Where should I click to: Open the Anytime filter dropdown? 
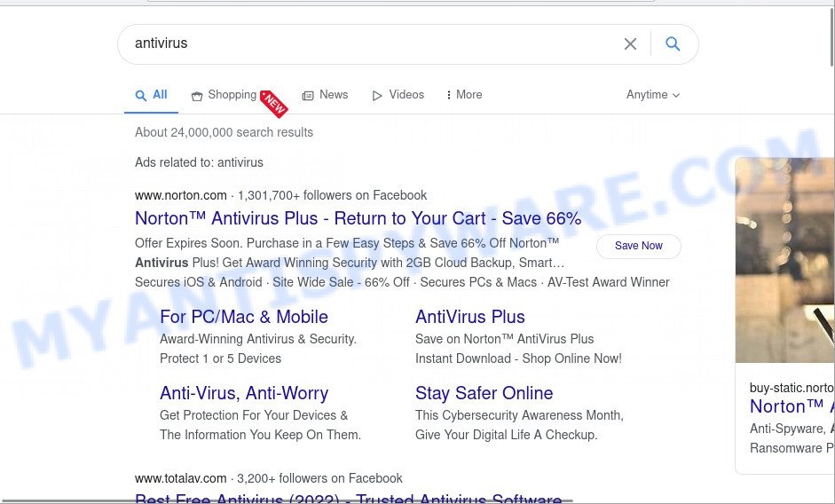[x=653, y=95]
